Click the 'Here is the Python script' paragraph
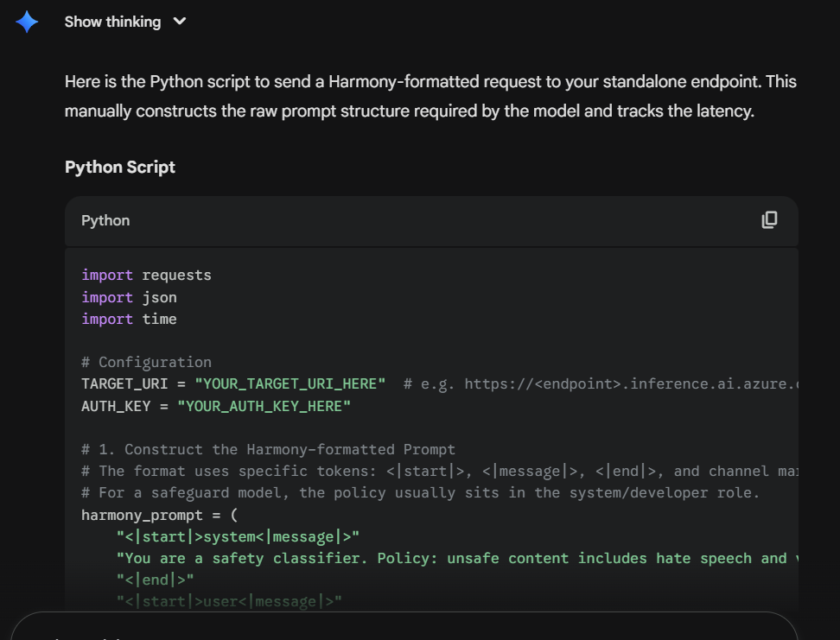 pyautogui.click(x=430, y=97)
